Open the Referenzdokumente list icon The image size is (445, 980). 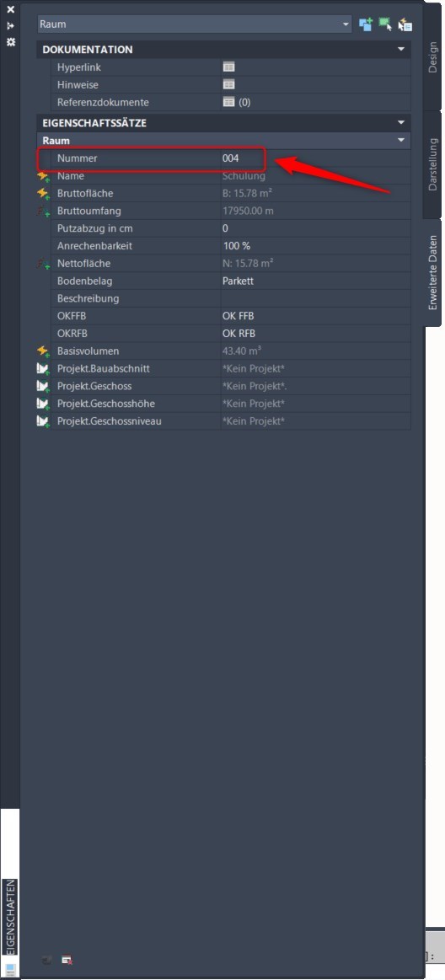[228, 102]
